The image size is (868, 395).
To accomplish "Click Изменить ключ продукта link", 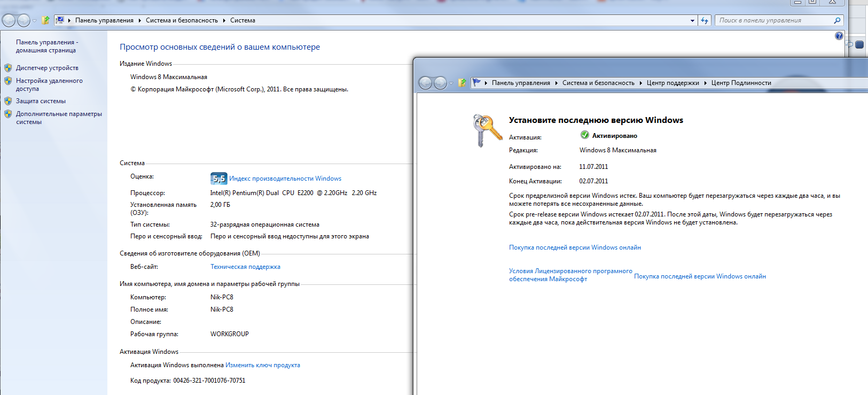I will [x=263, y=365].
